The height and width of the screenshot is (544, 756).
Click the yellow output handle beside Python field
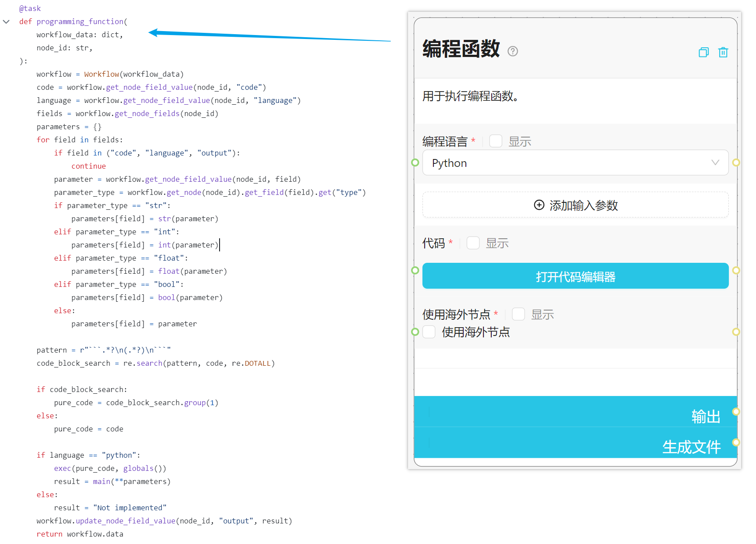click(x=736, y=162)
